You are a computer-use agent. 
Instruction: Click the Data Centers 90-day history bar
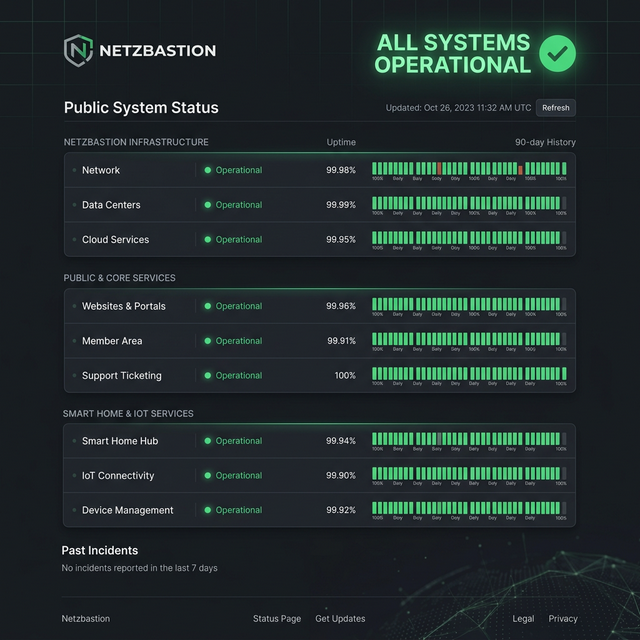(x=469, y=203)
